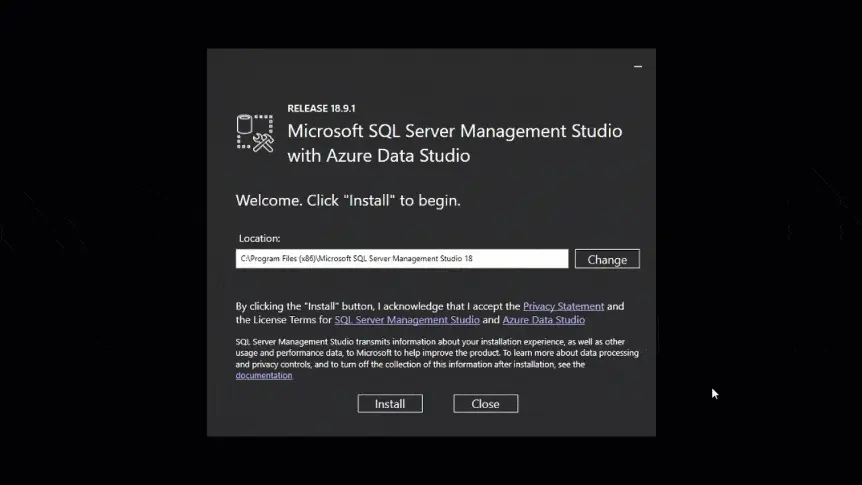Click the Microsoft SQL Server Management Studio title
The image size is (862, 485).
coord(454,131)
